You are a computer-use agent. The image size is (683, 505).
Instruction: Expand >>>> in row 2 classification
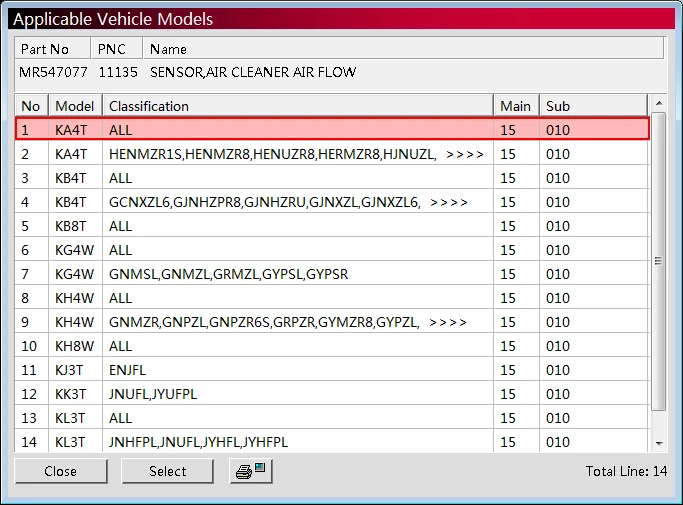465,154
